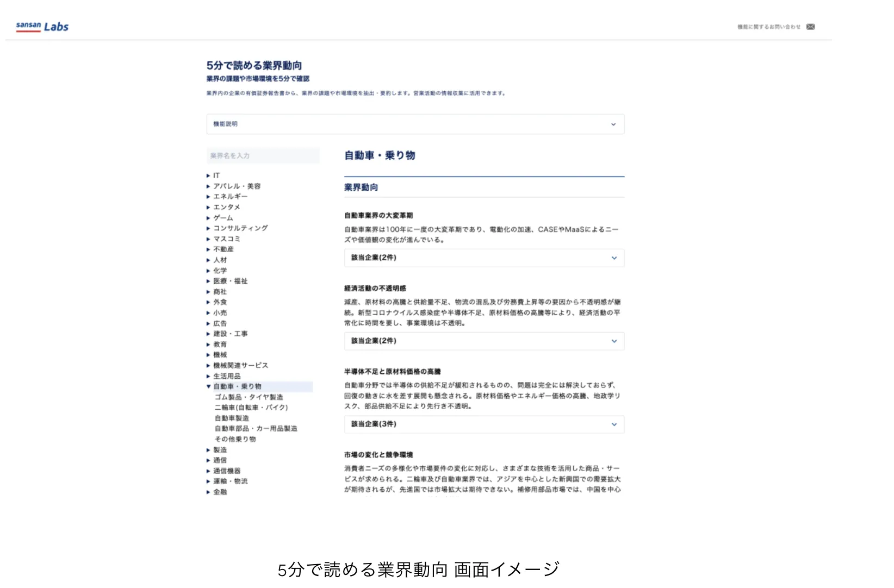Expand 該当企業(2件) under 経済活動の不透明感
This screenshot has width=894, height=588.
484,341
